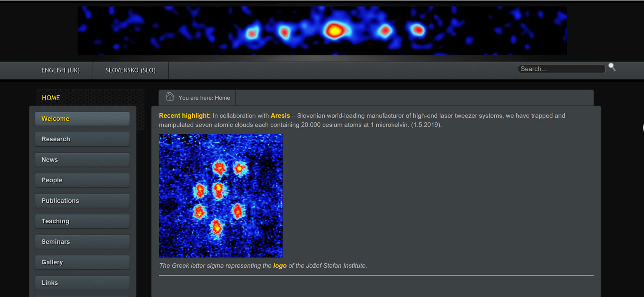Click the header banner atom image

click(322, 30)
